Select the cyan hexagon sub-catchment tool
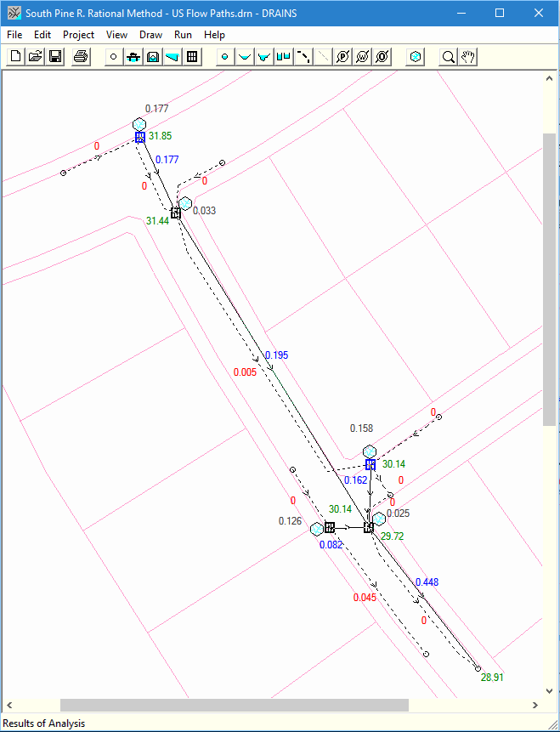The image size is (560, 732). (416, 57)
